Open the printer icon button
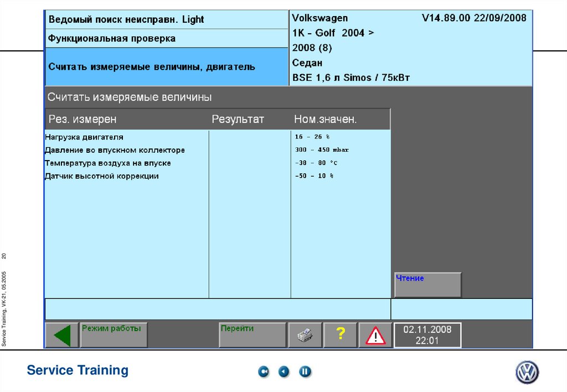567x392 pixels. pyautogui.click(x=305, y=335)
